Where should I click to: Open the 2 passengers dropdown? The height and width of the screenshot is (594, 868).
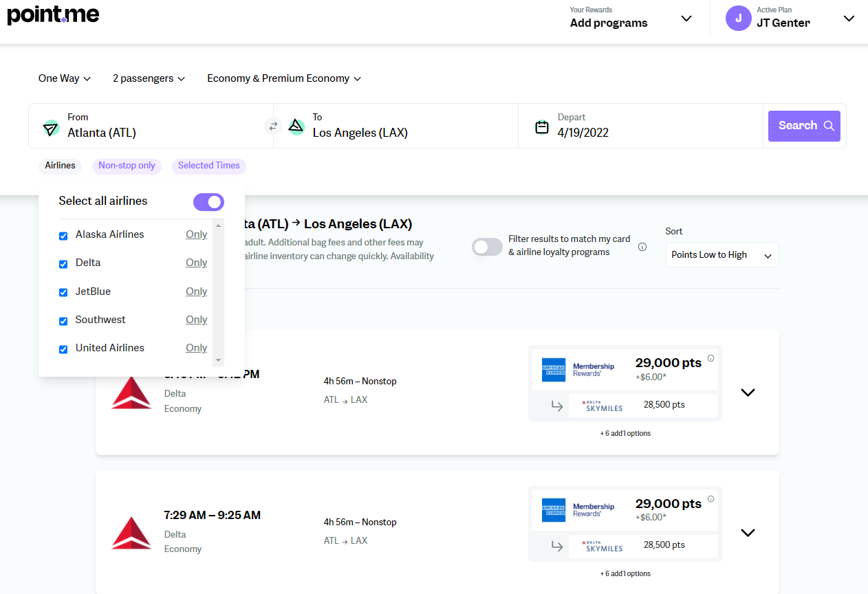point(149,78)
